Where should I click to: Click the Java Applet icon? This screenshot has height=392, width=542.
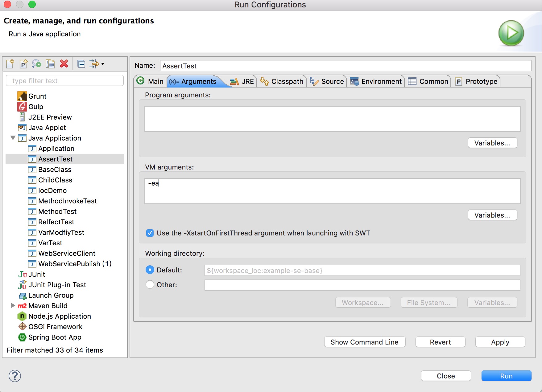[22, 128]
